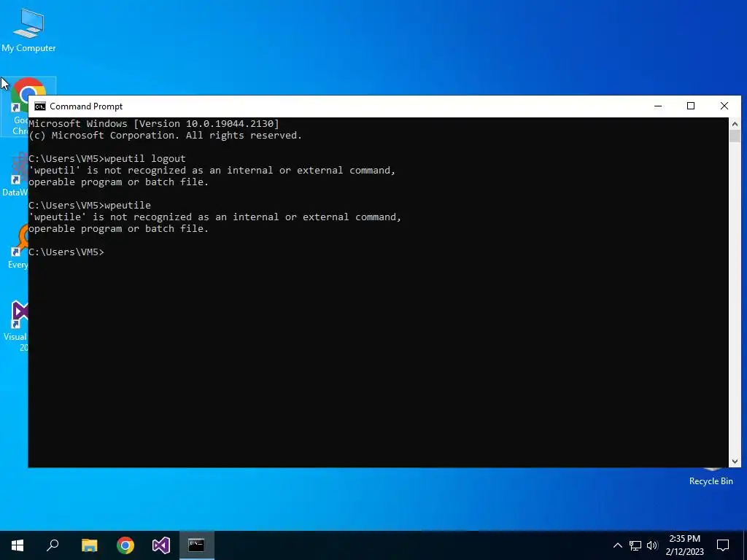Select the Visual Studio desktop shortcut

tap(15, 326)
